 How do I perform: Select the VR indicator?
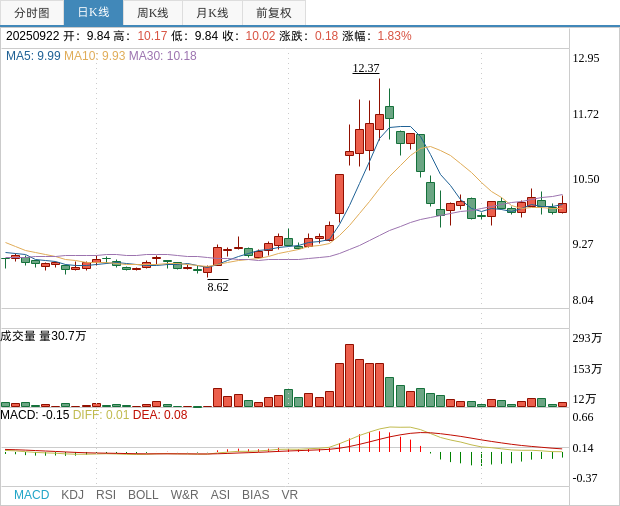(x=289, y=495)
